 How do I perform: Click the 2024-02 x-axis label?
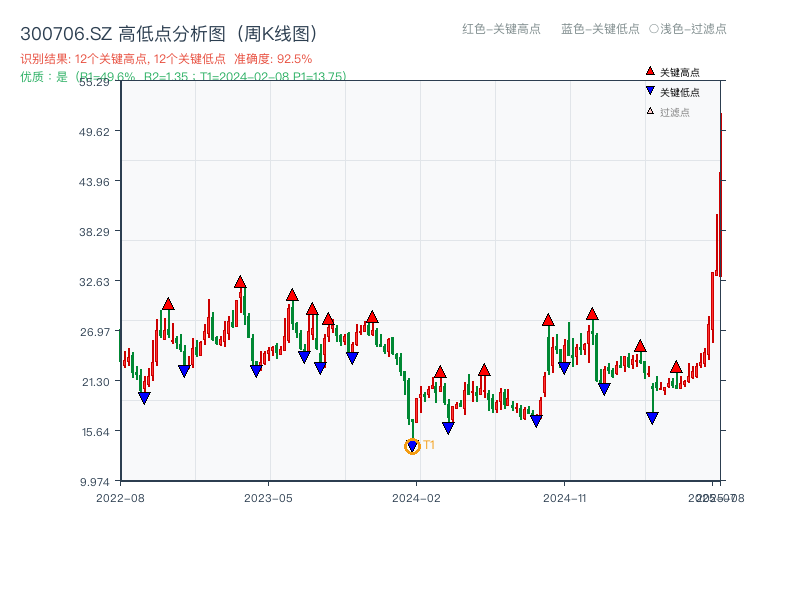(x=416, y=498)
